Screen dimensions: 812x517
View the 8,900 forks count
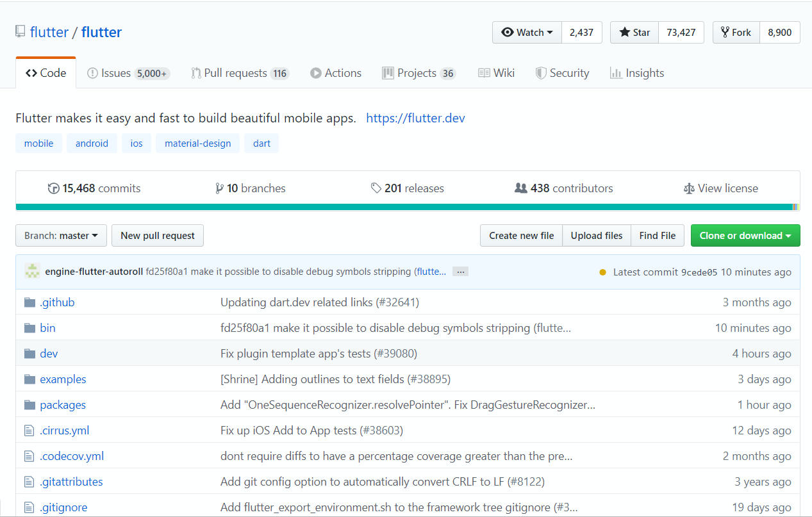click(779, 33)
